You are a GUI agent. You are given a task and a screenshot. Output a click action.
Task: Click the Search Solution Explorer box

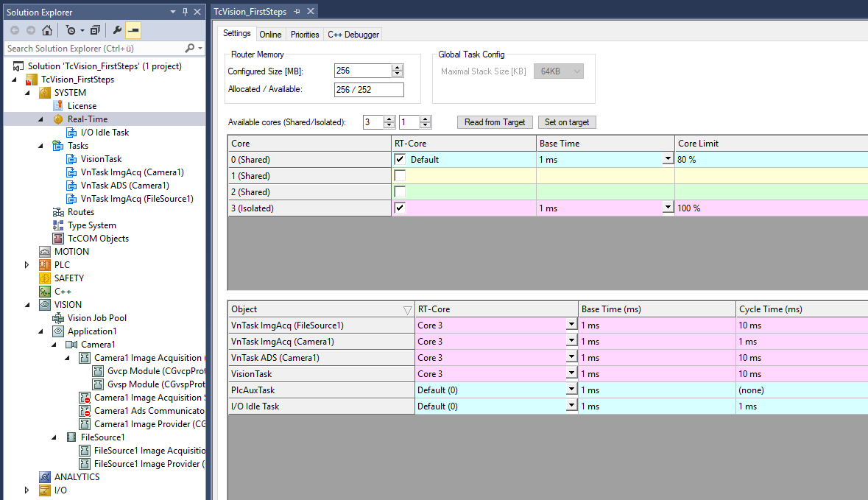coord(95,48)
